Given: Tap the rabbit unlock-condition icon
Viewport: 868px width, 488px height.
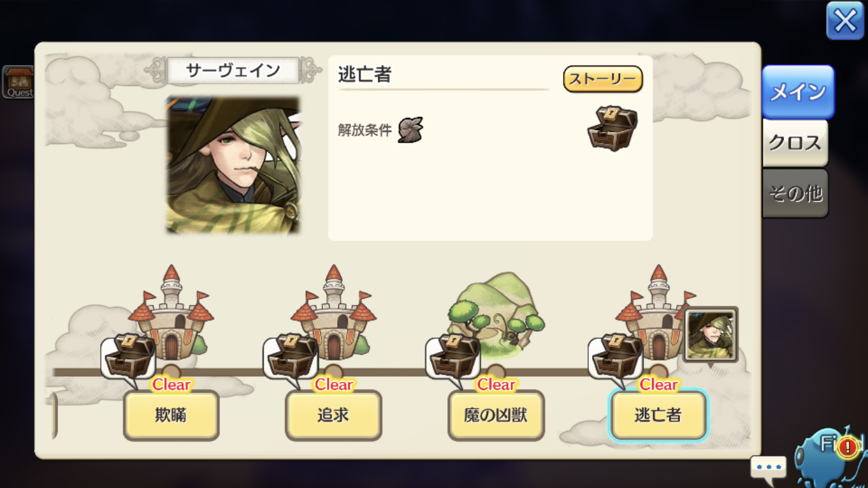Looking at the screenshot, I should tap(411, 129).
